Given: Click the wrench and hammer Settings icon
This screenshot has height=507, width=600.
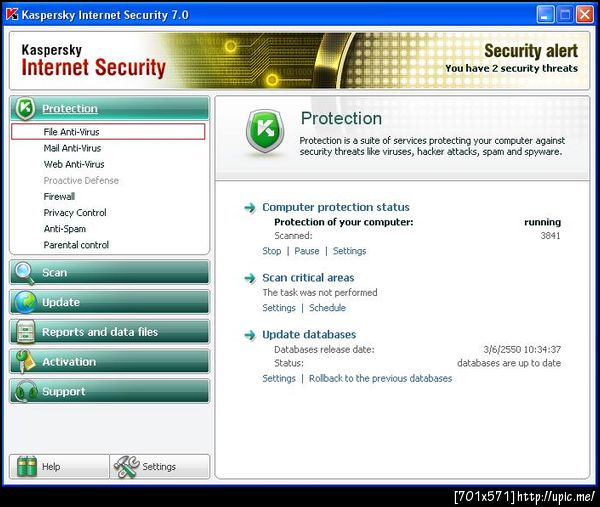Looking at the screenshot, I should 127,467.
